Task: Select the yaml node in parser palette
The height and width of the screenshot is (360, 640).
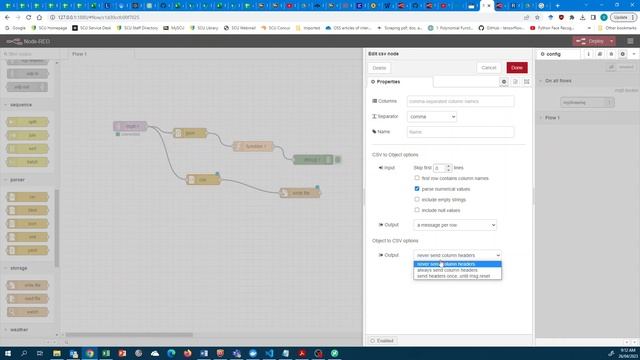Action: point(28,250)
